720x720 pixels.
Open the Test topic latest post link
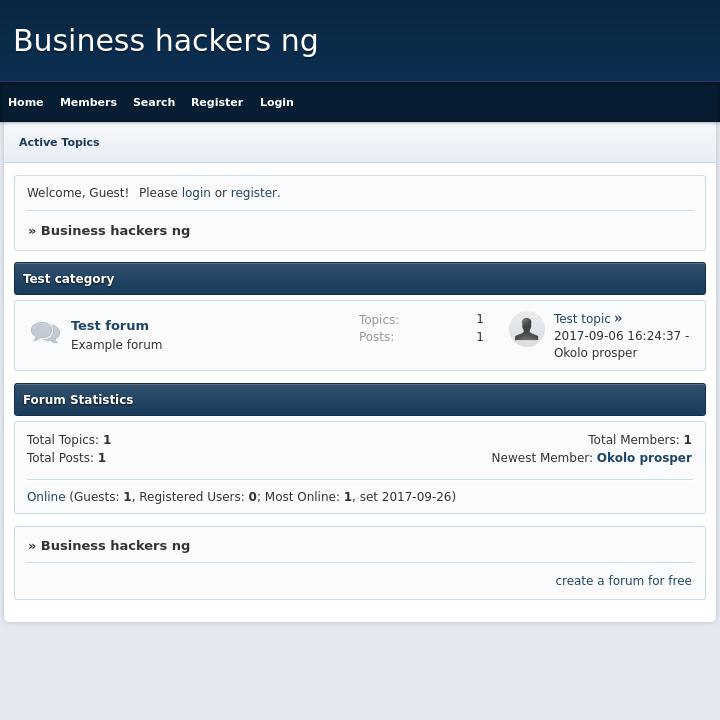(x=582, y=319)
